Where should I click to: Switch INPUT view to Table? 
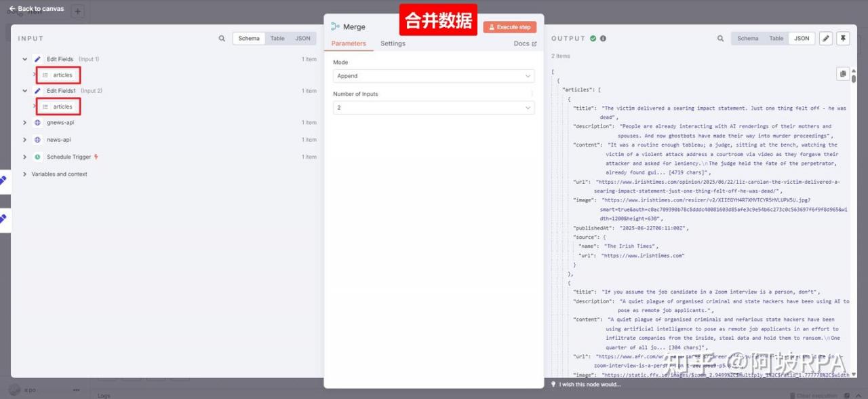click(277, 39)
